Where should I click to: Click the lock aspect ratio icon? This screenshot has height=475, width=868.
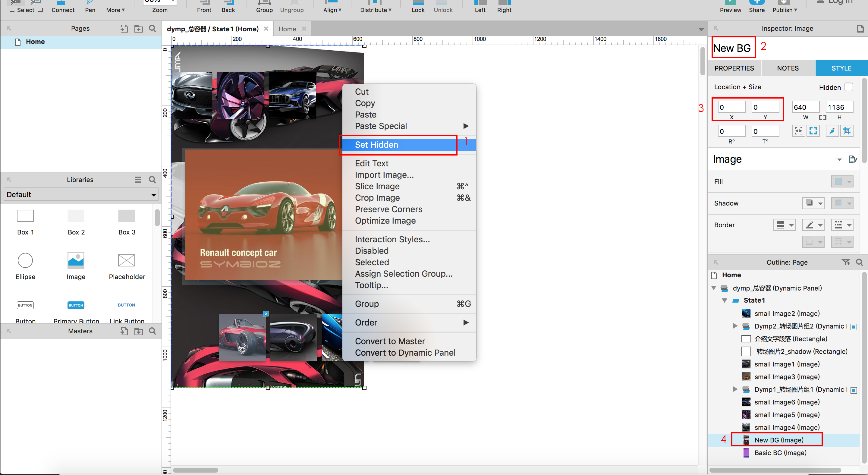(x=822, y=117)
